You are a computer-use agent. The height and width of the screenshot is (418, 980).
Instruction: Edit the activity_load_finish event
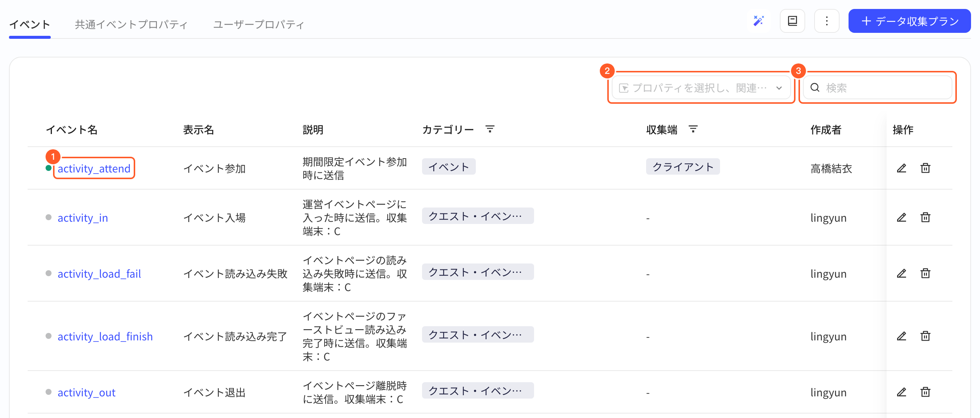[902, 336]
